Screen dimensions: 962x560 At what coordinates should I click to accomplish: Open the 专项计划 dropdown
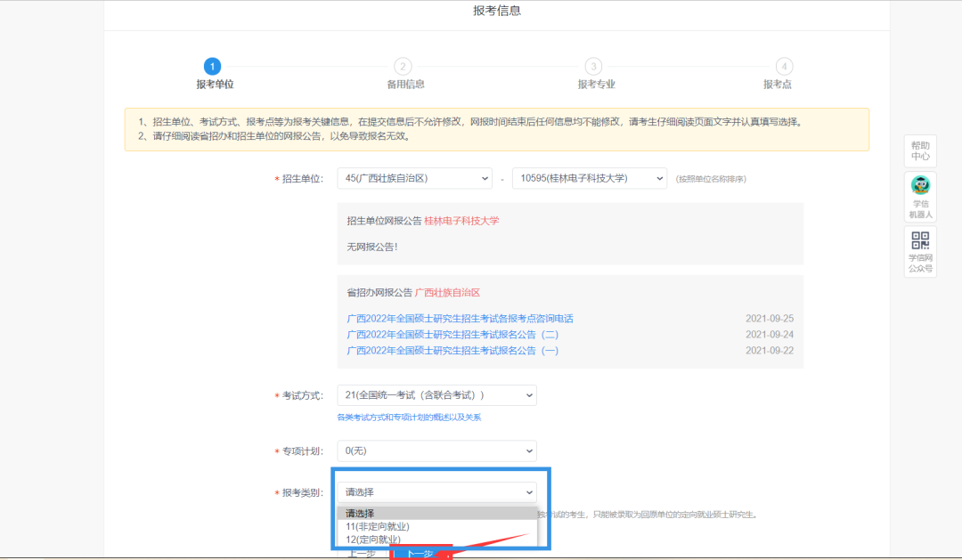pos(436,450)
